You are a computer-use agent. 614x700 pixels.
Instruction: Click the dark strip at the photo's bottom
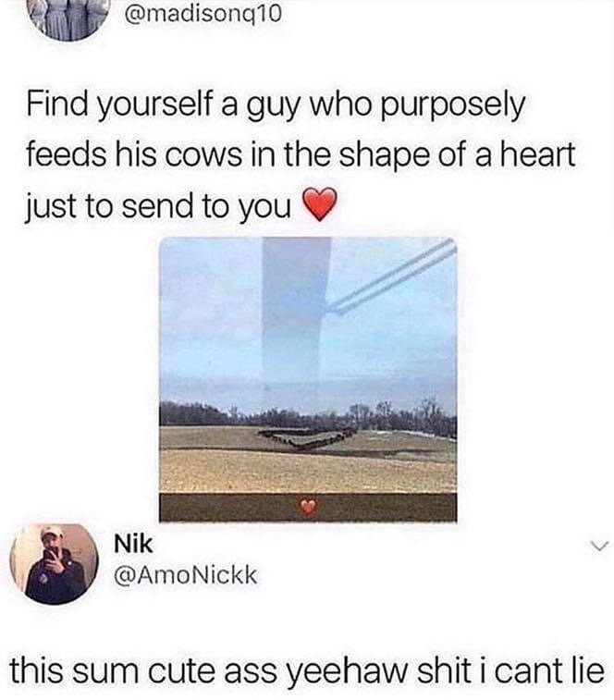[308, 507]
